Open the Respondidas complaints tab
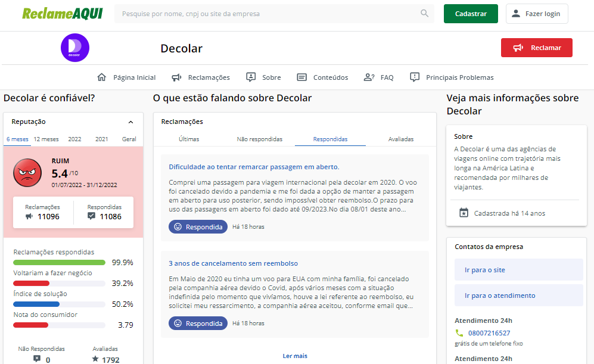 pyautogui.click(x=330, y=139)
